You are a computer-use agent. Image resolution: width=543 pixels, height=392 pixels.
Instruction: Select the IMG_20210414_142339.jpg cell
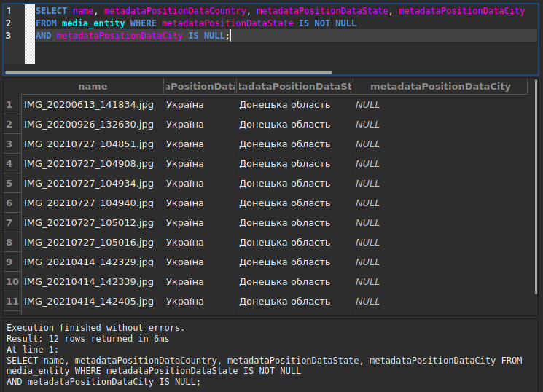click(93, 282)
